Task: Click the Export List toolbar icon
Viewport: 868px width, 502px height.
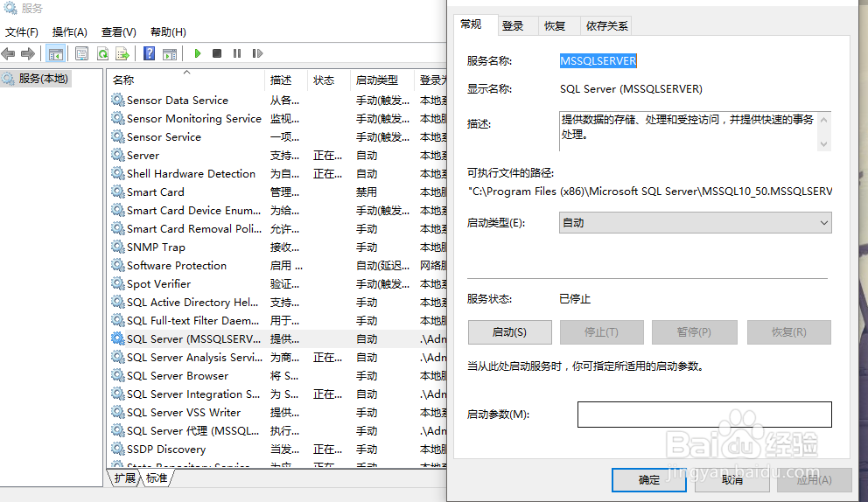Action: tap(122, 53)
